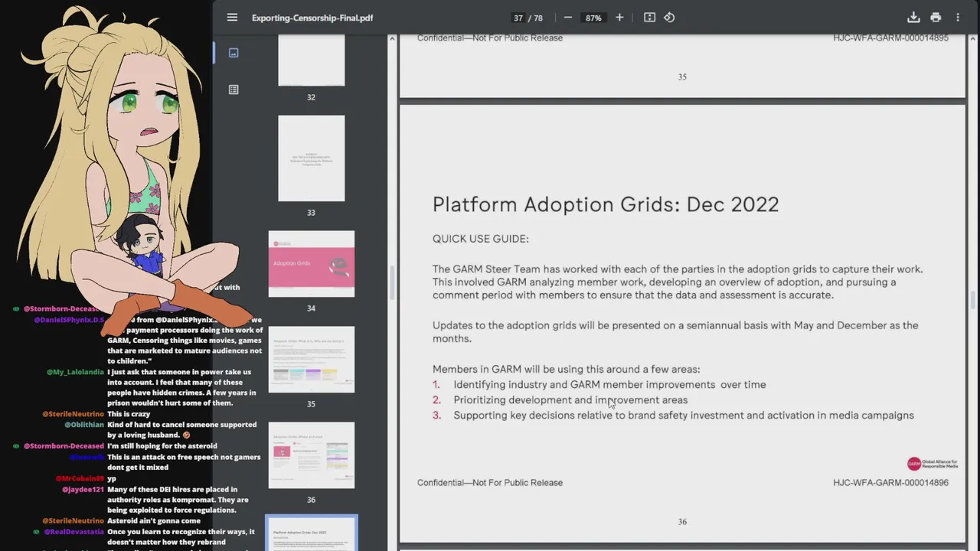The height and width of the screenshot is (551, 980).
Task: Click the total page count 78 text
Action: (538, 18)
